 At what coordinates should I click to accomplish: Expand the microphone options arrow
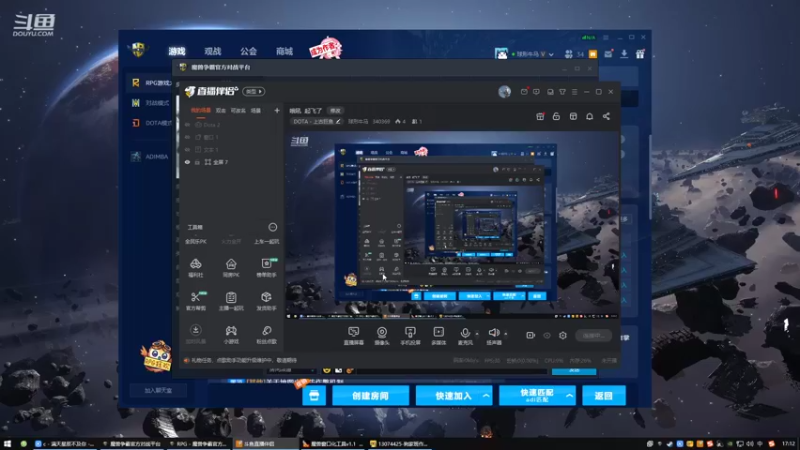(477, 334)
